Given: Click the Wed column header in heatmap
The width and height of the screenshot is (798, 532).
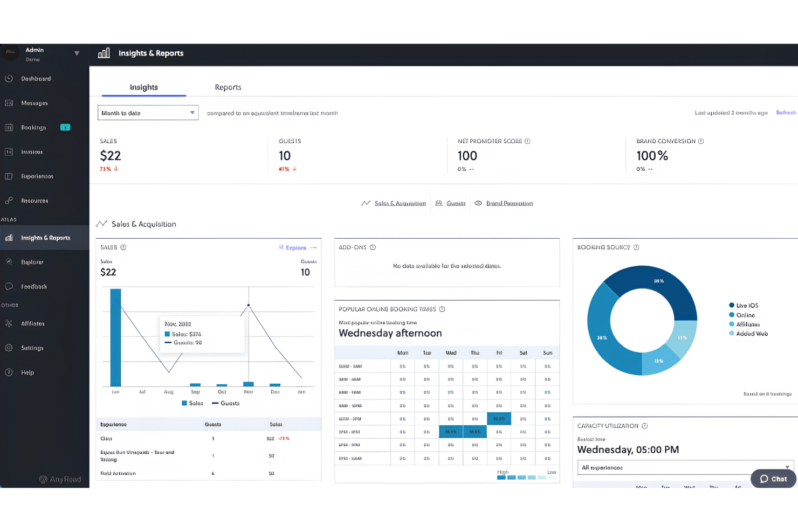Looking at the screenshot, I should tap(451, 353).
